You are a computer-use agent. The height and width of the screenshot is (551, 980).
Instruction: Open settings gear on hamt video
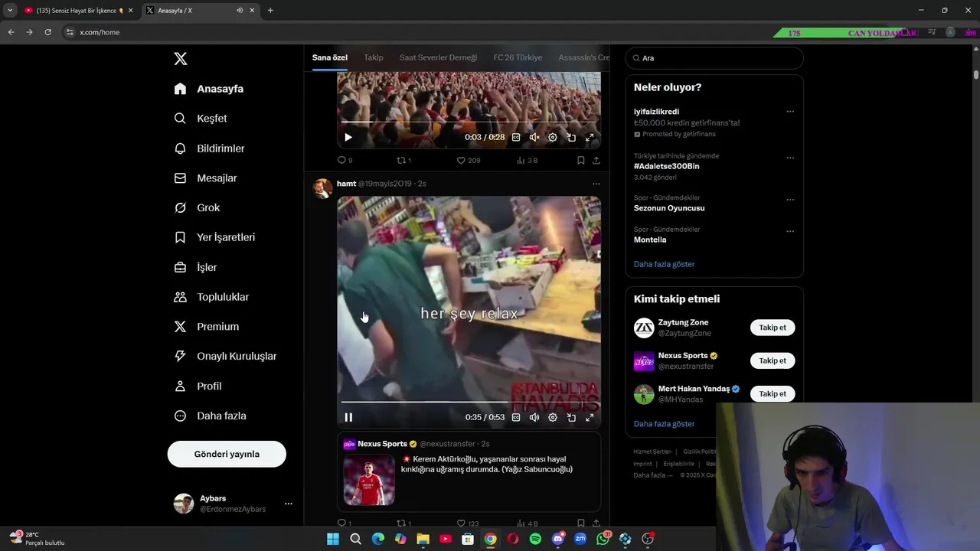pos(553,418)
